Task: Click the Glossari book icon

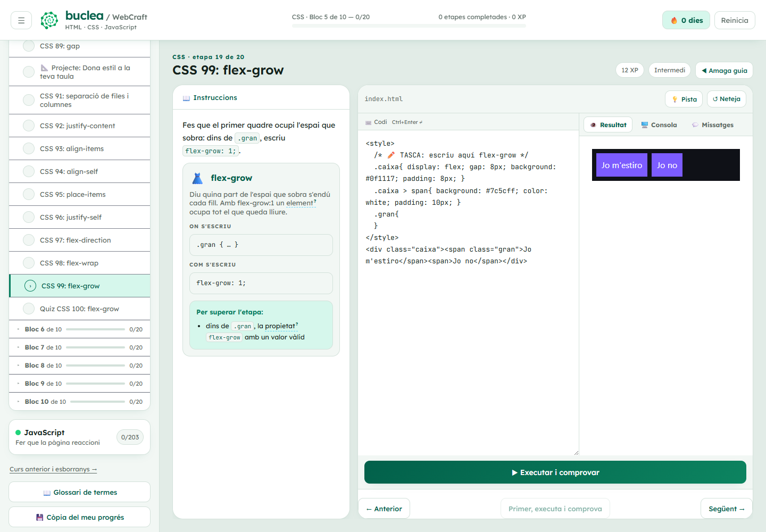Action: 47,493
